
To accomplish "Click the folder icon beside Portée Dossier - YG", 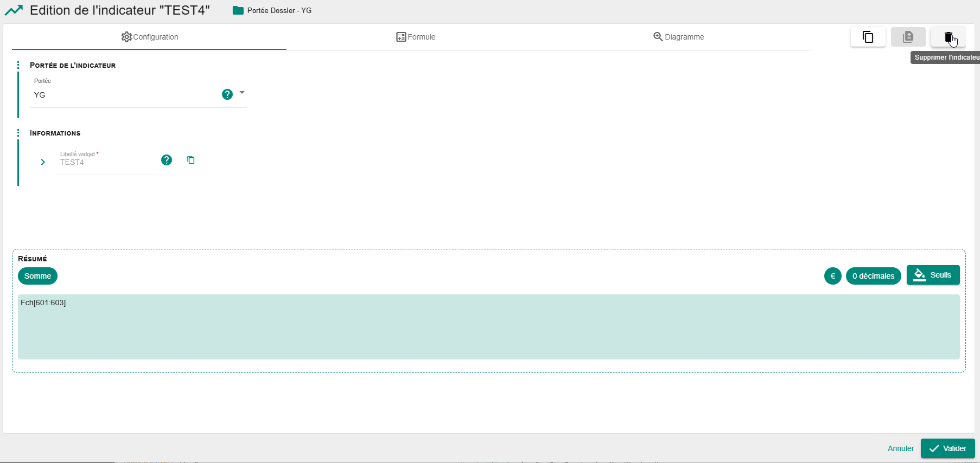I will (x=238, y=10).
